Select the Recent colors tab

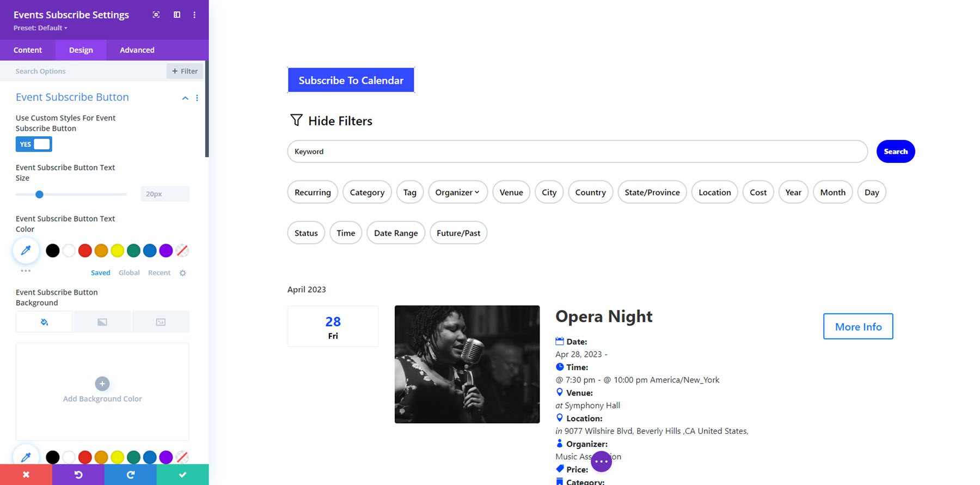tap(159, 273)
